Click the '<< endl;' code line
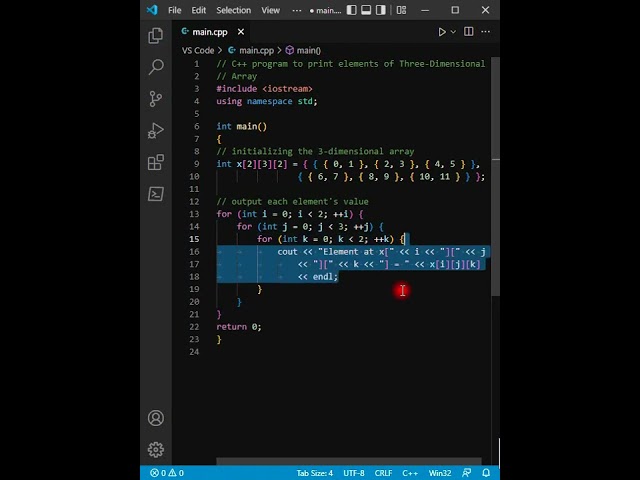This screenshot has width=640, height=480. coord(318,277)
